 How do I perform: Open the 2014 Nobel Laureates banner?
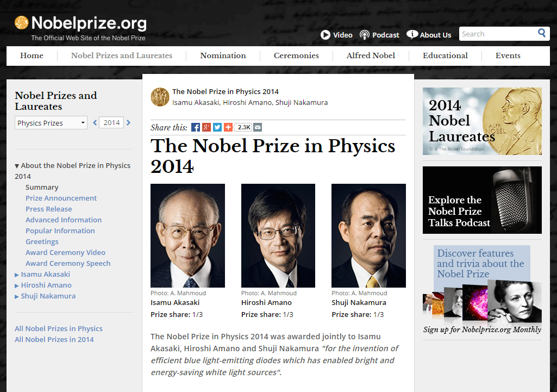coord(482,121)
